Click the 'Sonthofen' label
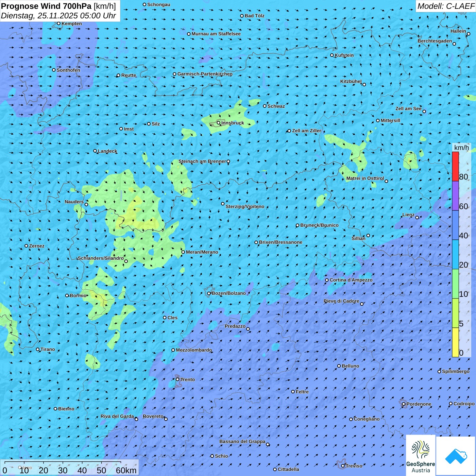The width and height of the screenshot is (476, 476). click(68, 70)
